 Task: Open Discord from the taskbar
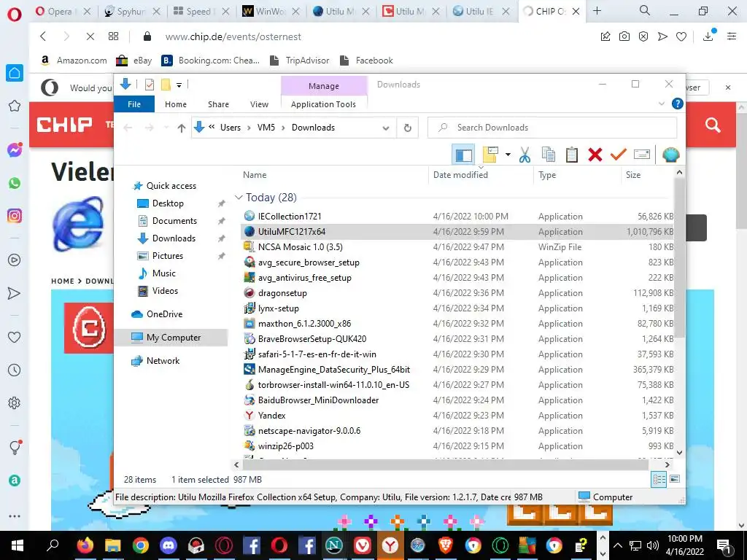[169, 545]
